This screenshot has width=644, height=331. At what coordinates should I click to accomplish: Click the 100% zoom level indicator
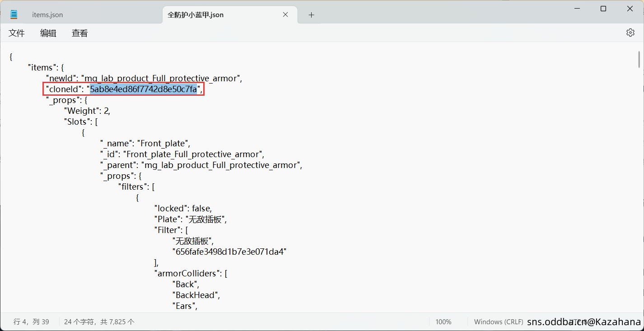tap(443, 322)
